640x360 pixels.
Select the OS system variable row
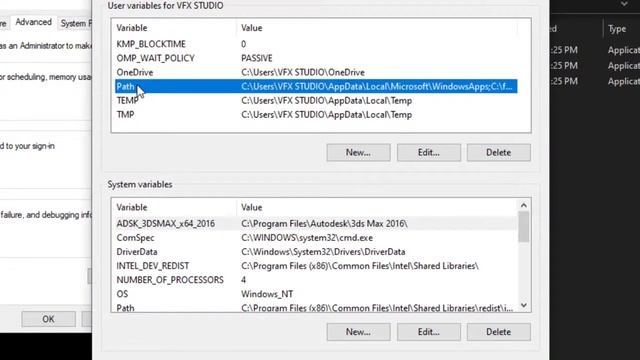pyautogui.click(x=316, y=294)
